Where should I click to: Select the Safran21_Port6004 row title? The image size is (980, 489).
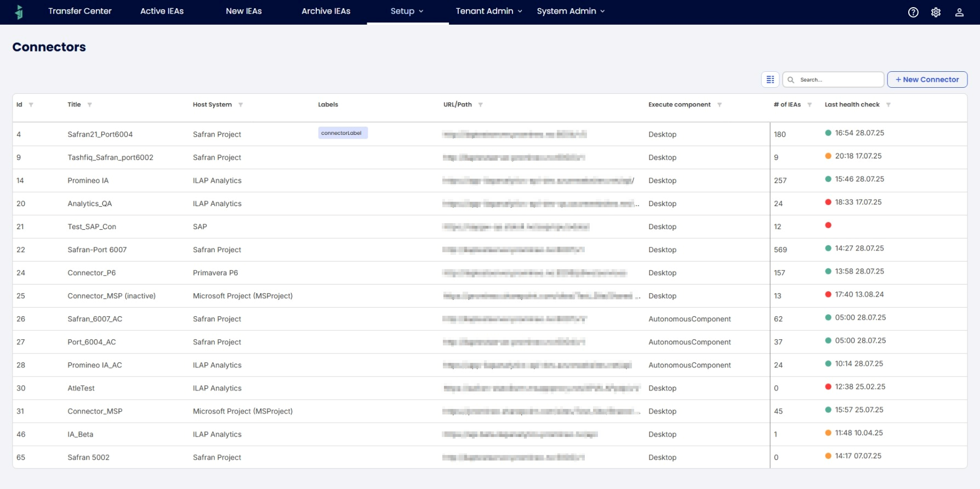pyautogui.click(x=100, y=134)
